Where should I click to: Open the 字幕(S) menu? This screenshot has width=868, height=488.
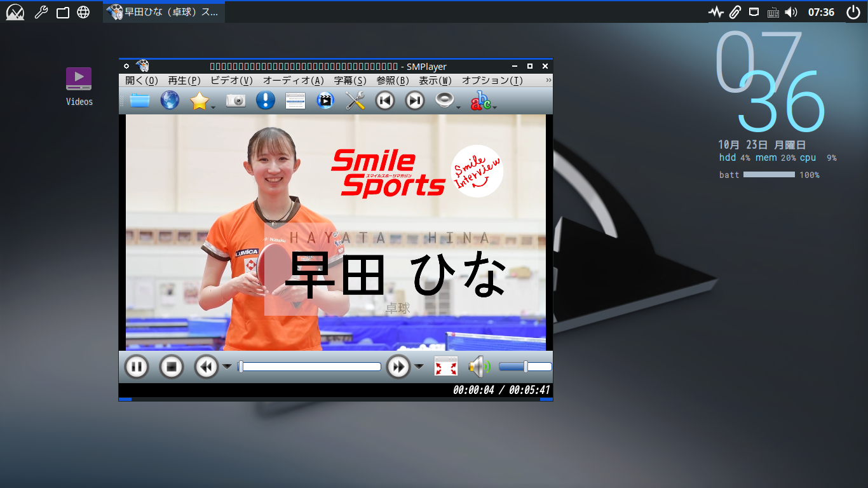(351, 80)
